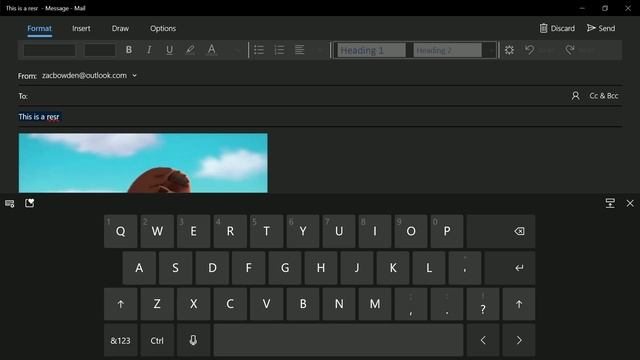
Task: Tap the T key
Action: coord(266,231)
